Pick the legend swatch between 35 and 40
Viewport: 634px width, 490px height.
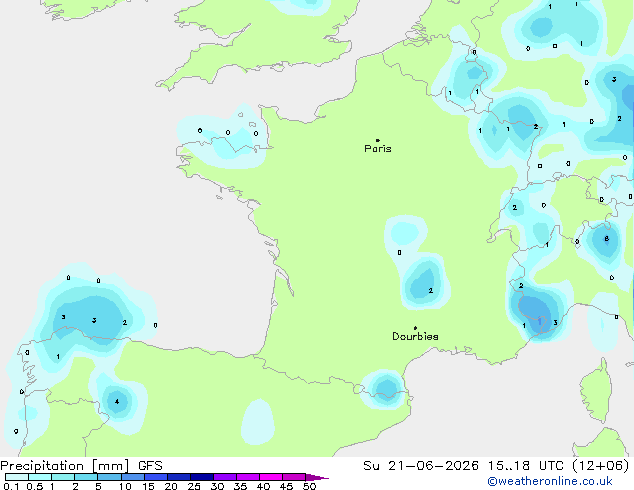(x=248, y=477)
